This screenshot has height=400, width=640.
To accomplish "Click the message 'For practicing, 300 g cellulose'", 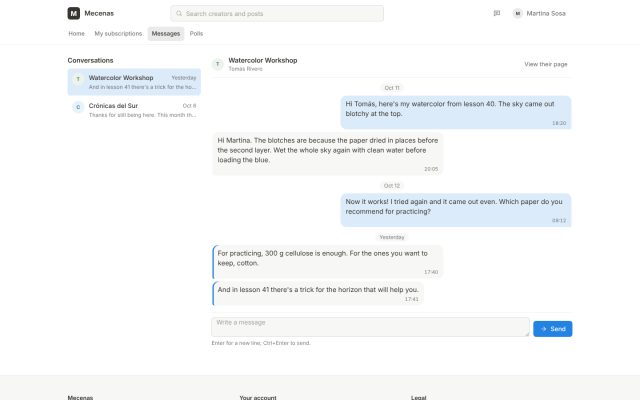I will point(328,262).
